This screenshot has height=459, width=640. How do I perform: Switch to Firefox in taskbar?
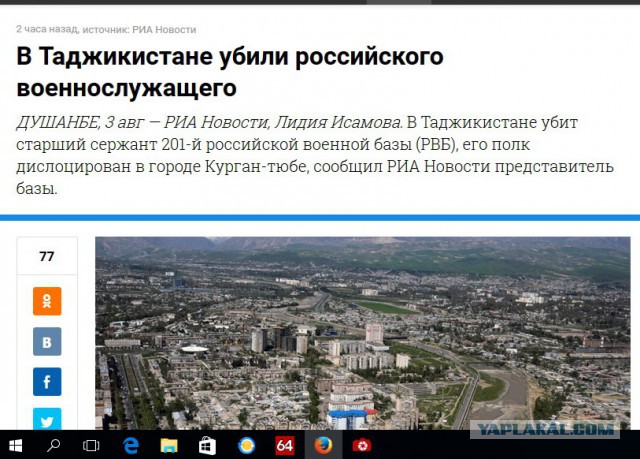(323, 445)
